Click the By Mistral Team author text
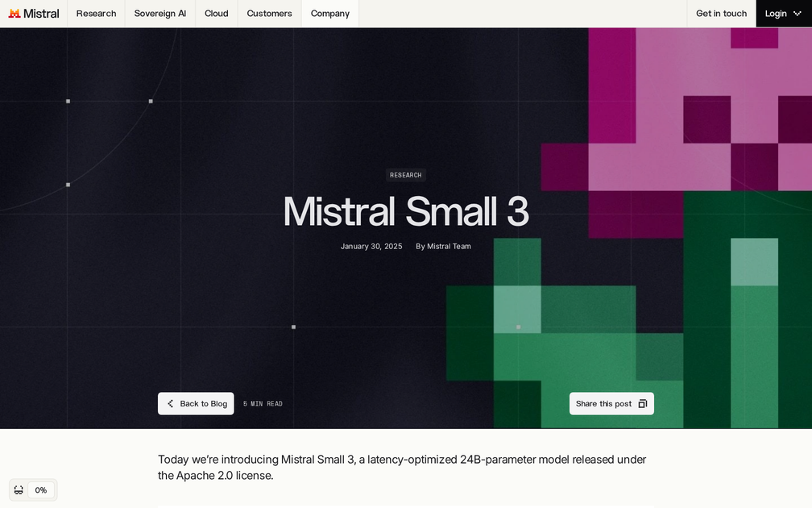 (x=443, y=246)
